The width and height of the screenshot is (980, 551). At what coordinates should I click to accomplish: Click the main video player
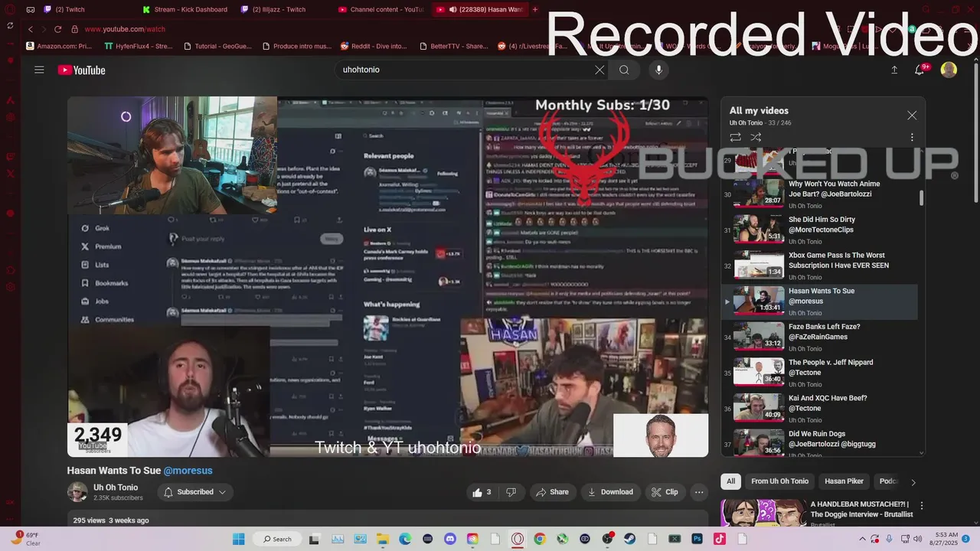point(387,277)
